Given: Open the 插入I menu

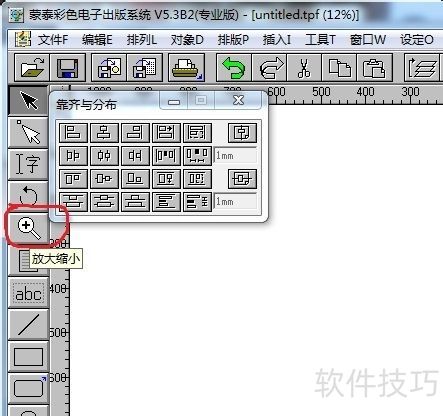Looking at the screenshot, I should pos(277,40).
